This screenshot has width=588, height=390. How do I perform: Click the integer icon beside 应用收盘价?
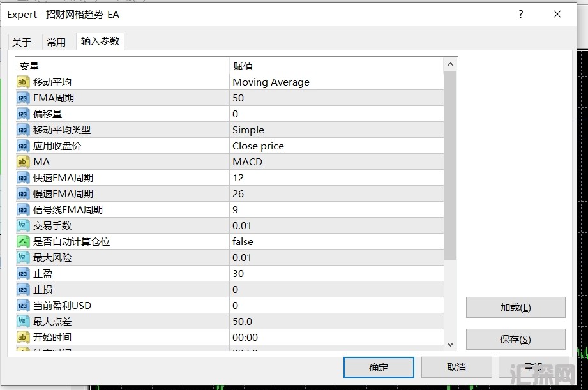(x=22, y=146)
